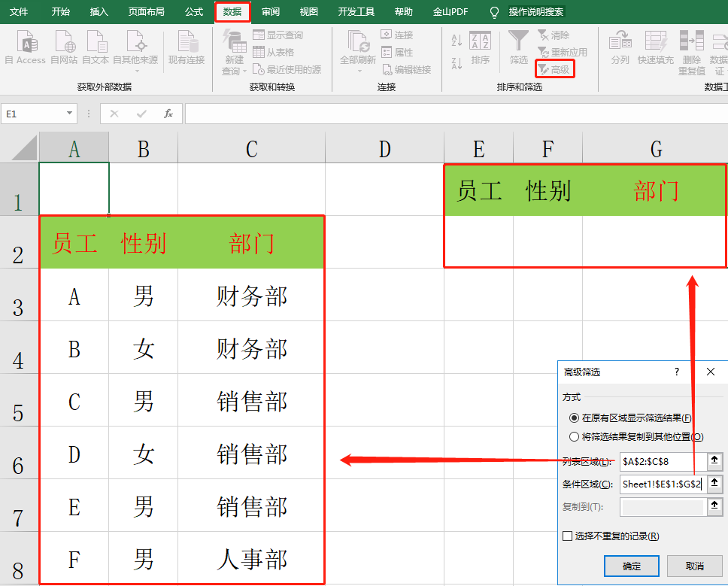The image size is (728, 586).
Task: Collapse dialog button beside 复制到 field
Action: pyautogui.click(x=714, y=506)
